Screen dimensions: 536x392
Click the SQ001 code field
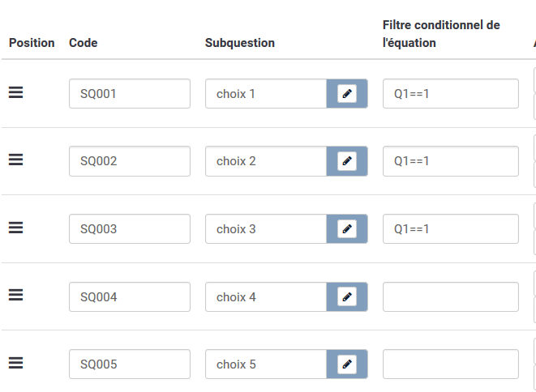[130, 94]
